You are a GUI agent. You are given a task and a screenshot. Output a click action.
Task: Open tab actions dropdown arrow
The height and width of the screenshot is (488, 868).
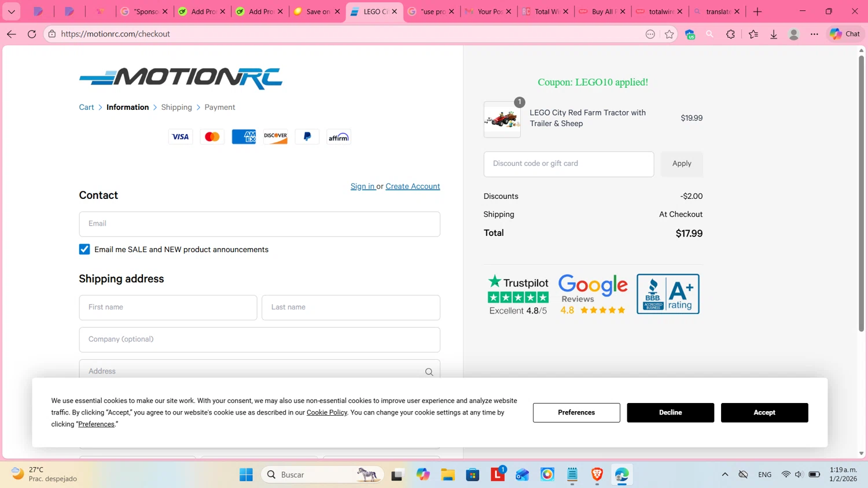(x=12, y=12)
